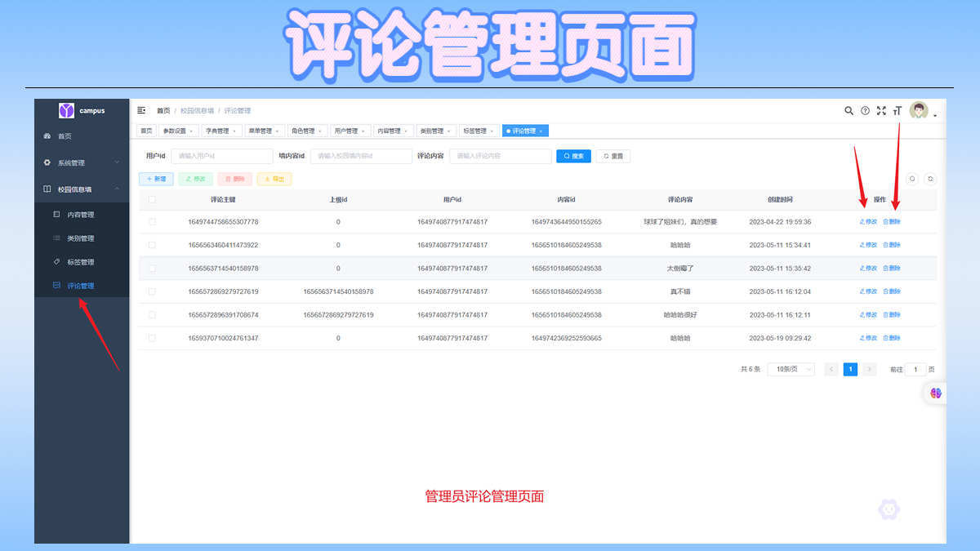Delete the 哈哈哈很好 comment row

click(892, 314)
